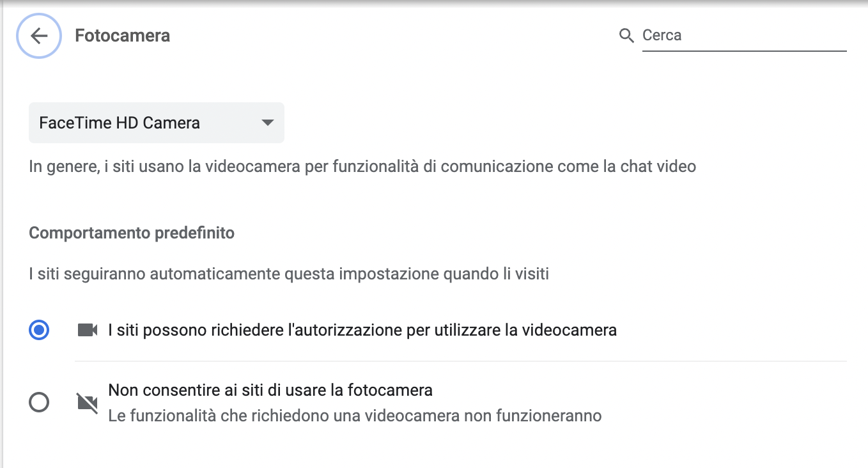Screen dimensions: 868x468
Task: Click the "Fotocamera" page title
Action: point(122,36)
